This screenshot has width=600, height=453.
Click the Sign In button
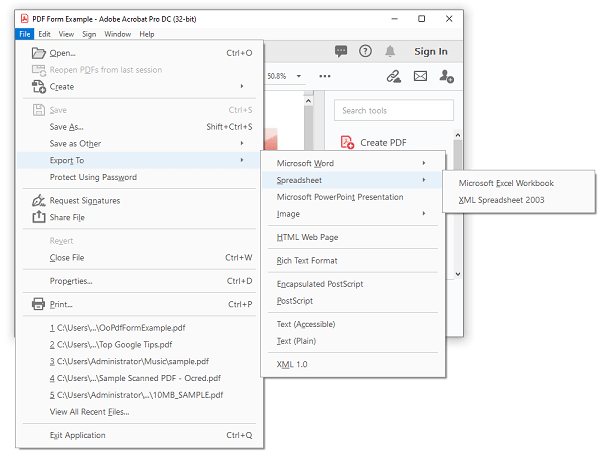430,51
